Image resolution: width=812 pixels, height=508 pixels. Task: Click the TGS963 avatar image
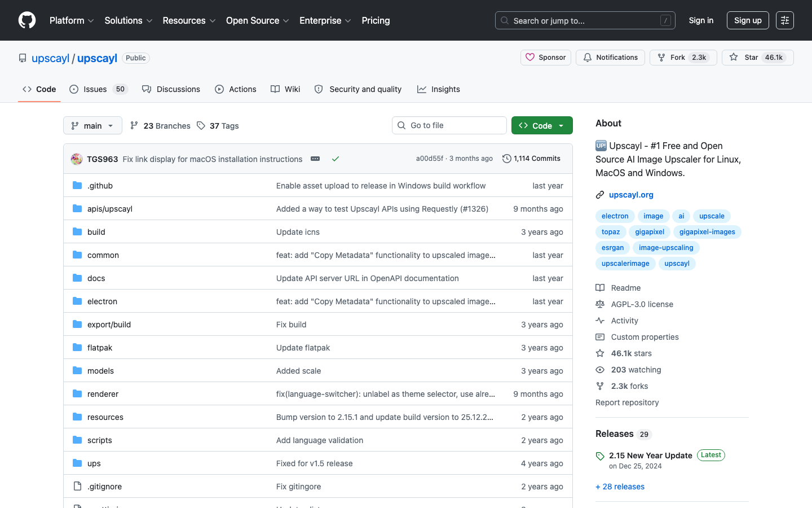(x=77, y=159)
